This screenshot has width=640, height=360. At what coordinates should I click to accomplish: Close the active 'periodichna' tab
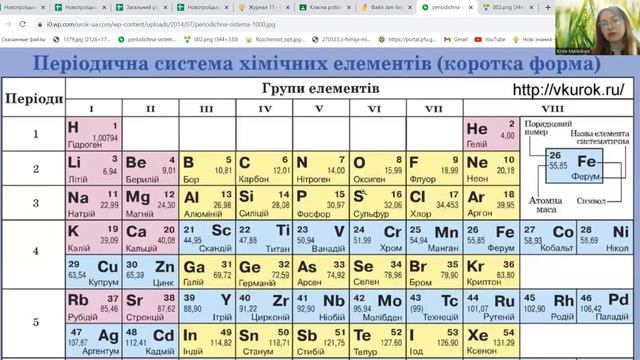coord(471,7)
